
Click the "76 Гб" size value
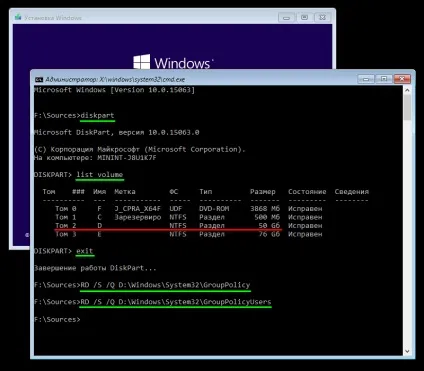pos(269,234)
